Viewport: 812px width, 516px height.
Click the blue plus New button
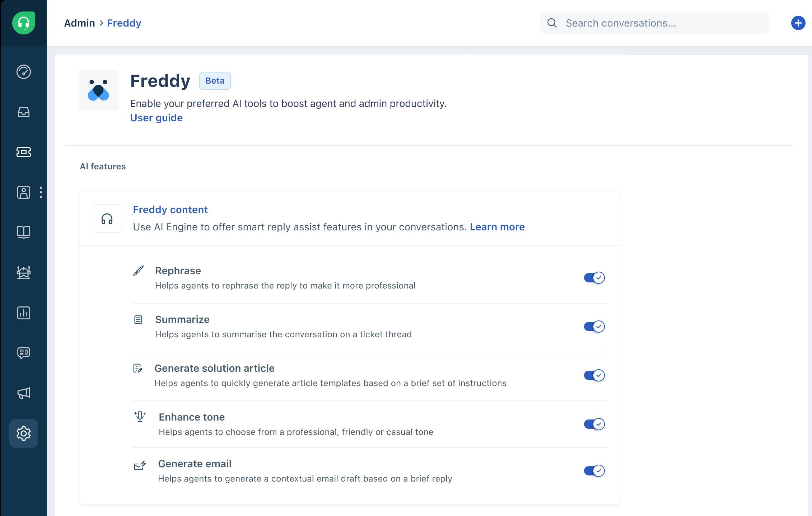pos(798,23)
